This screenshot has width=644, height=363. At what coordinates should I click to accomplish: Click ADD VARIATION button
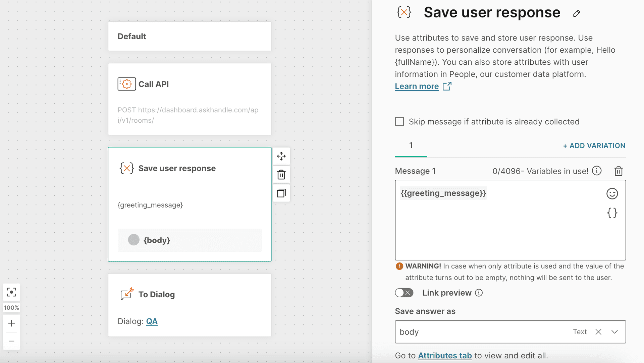pos(594,146)
